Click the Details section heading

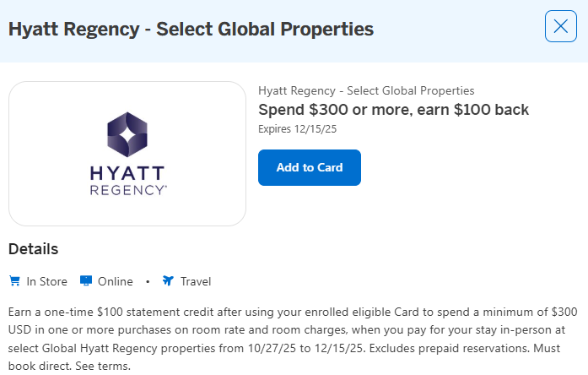coord(34,249)
